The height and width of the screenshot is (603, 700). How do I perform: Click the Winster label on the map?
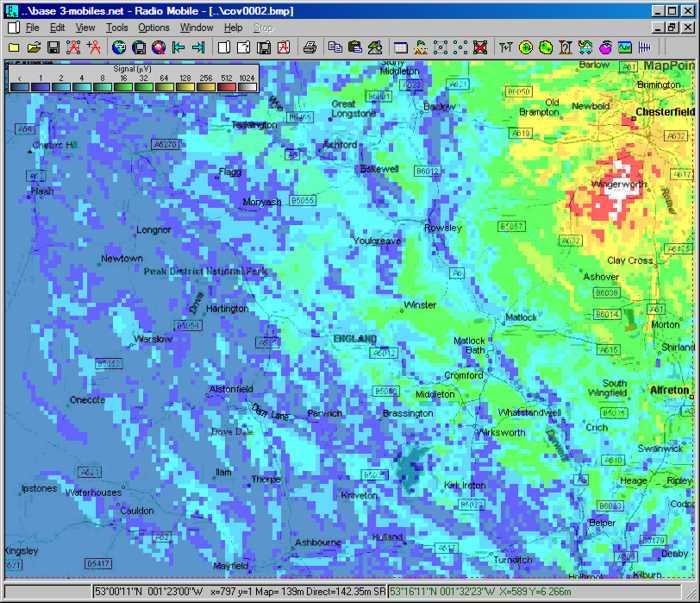[x=420, y=305]
